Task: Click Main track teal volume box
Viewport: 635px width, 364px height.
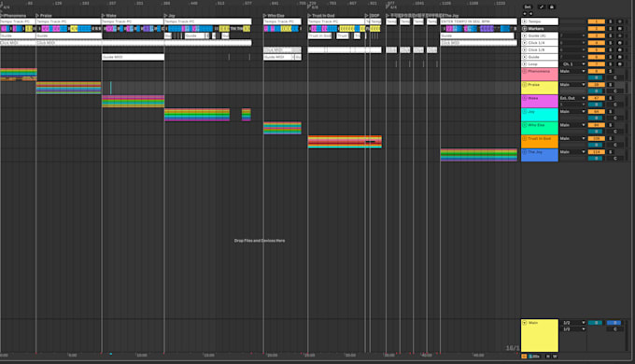Action: tap(596, 323)
